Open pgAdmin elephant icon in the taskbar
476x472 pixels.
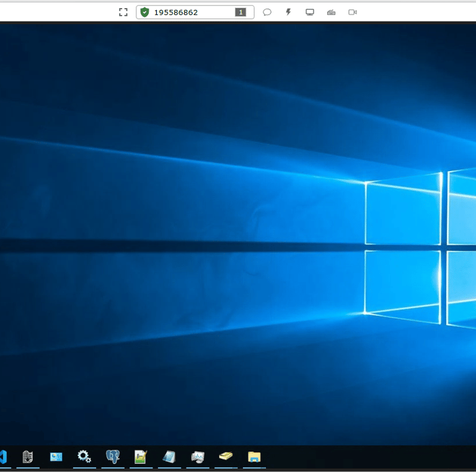point(113,457)
